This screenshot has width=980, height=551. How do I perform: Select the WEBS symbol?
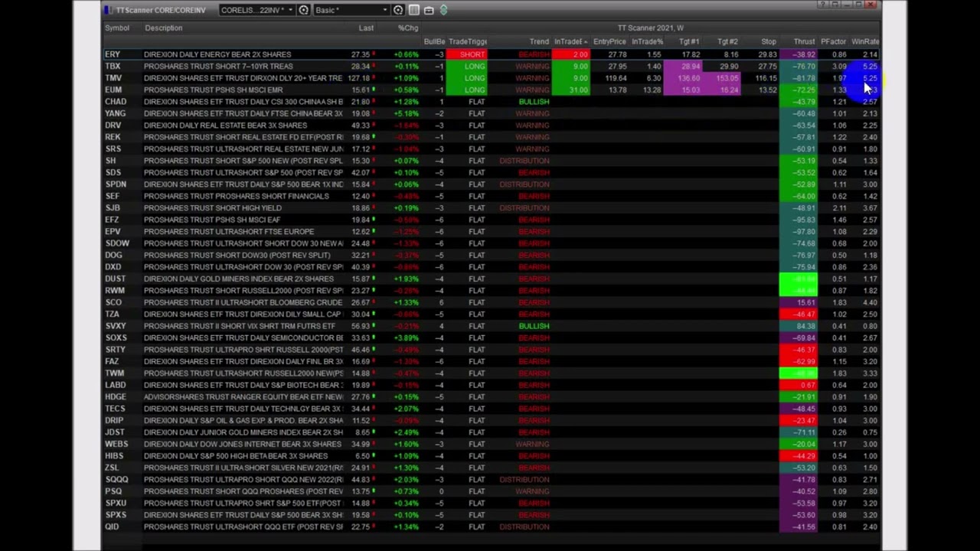coord(116,444)
